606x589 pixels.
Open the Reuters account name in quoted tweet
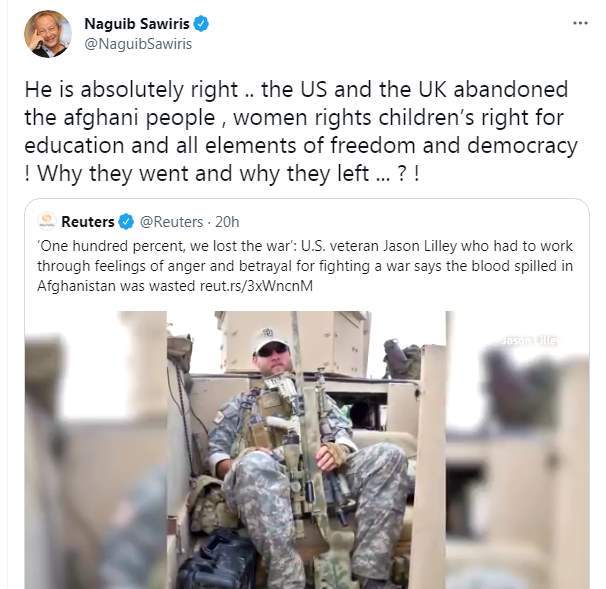click(88, 222)
